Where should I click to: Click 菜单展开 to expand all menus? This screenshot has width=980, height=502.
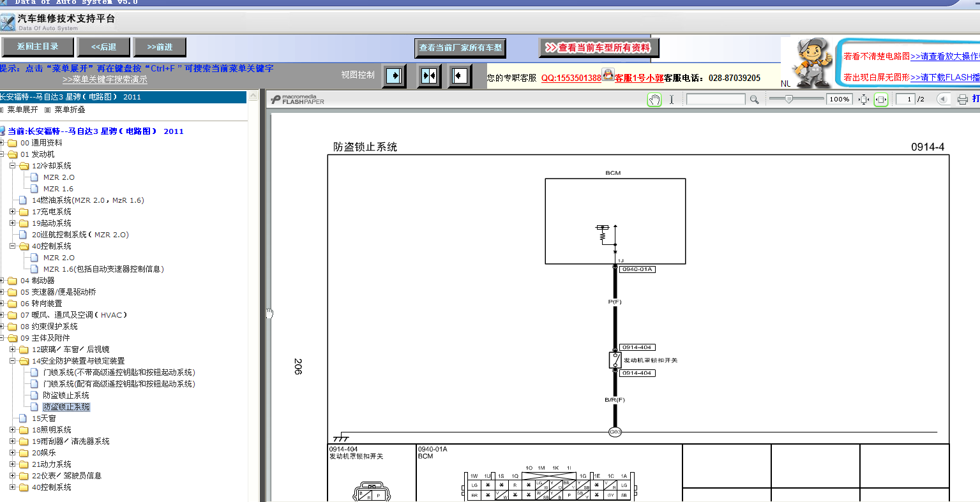(x=23, y=110)
